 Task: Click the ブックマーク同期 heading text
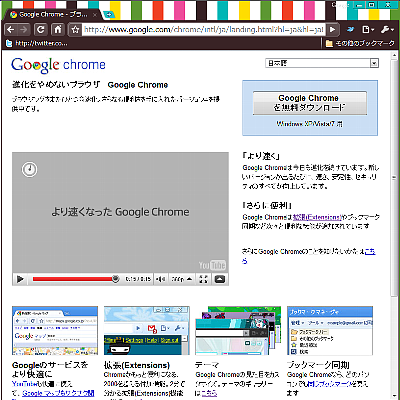tap(318, 365)
